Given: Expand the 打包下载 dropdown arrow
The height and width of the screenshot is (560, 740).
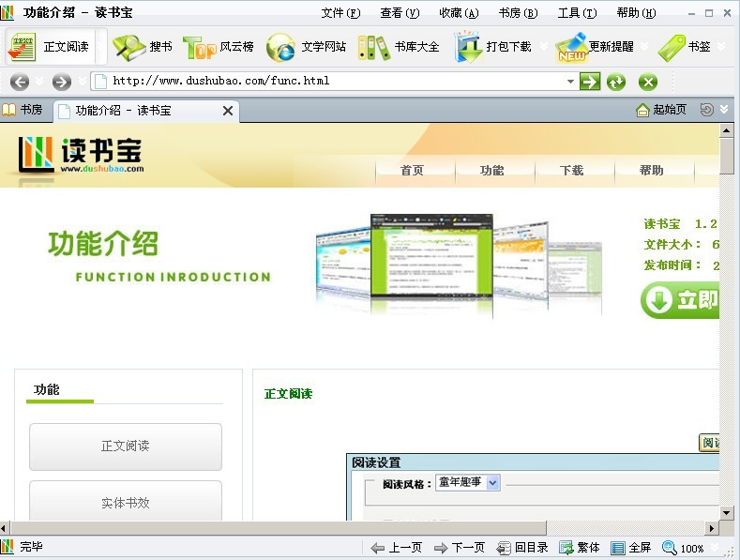Looking at the screenshot, I should coord(544,46).
